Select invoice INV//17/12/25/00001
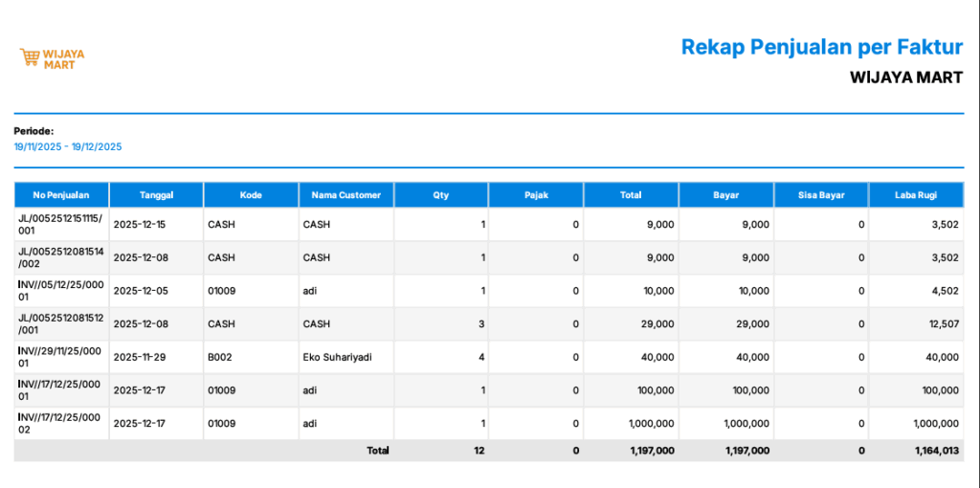Image resolution: width=980 pixels, height=488 pixels. pos(60,390)
